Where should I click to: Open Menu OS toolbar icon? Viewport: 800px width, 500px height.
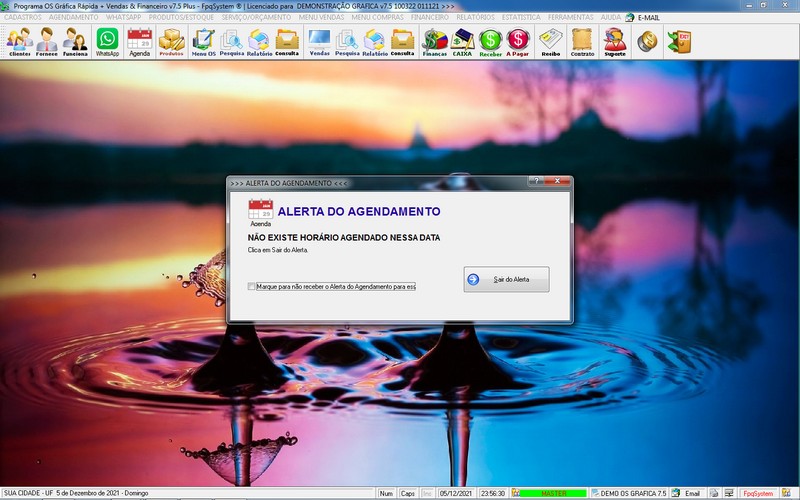point(204,42)
